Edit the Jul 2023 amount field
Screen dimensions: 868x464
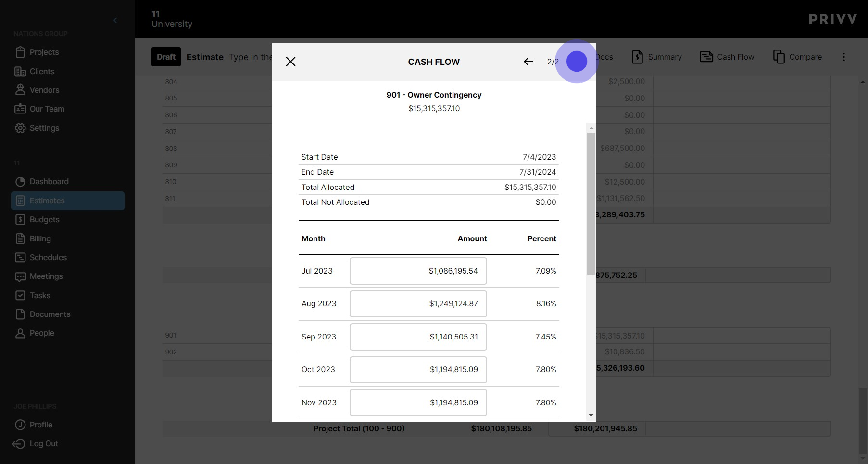click(418, 271)
